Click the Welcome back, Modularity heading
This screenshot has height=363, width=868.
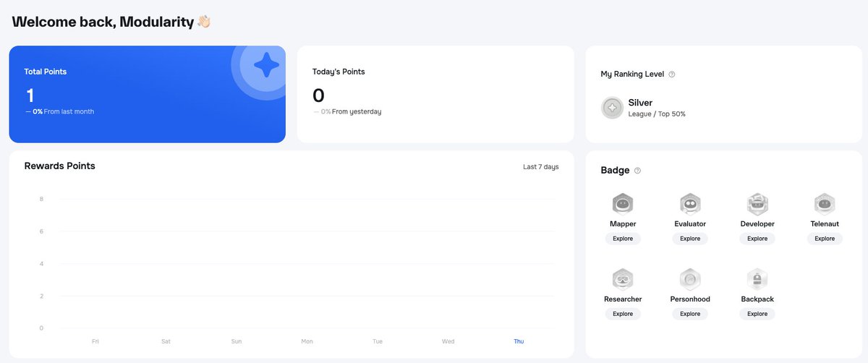pyautogui.click(x=103, y=22)
